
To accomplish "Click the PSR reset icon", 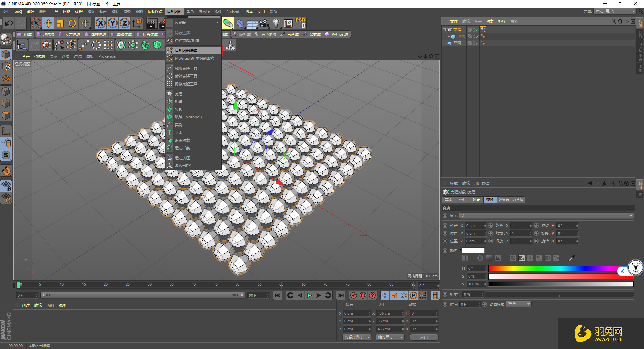I will 300,23.
